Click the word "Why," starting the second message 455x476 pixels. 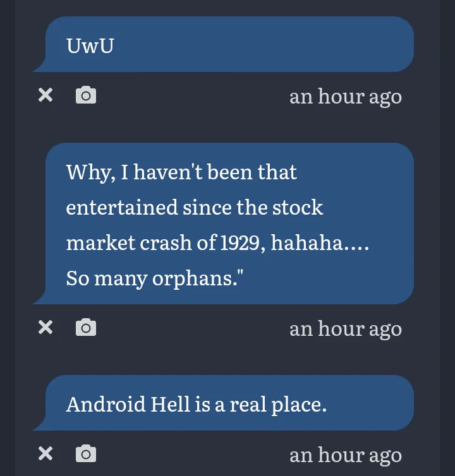[x=91, y=173]
